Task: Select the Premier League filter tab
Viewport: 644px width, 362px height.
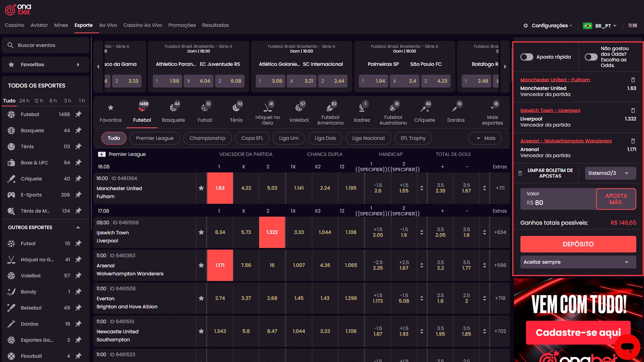Action: (155, 138)
